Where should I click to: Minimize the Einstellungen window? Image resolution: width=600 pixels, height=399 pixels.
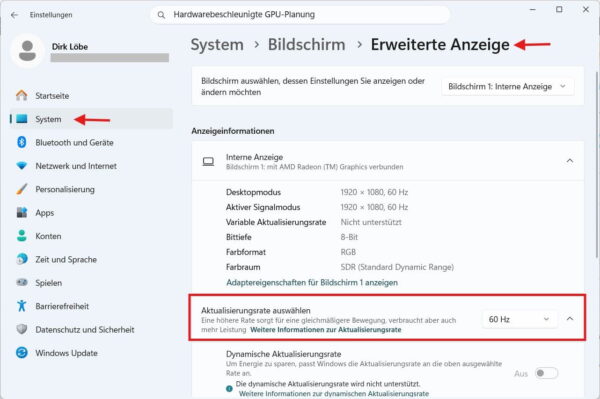point(532,10)
